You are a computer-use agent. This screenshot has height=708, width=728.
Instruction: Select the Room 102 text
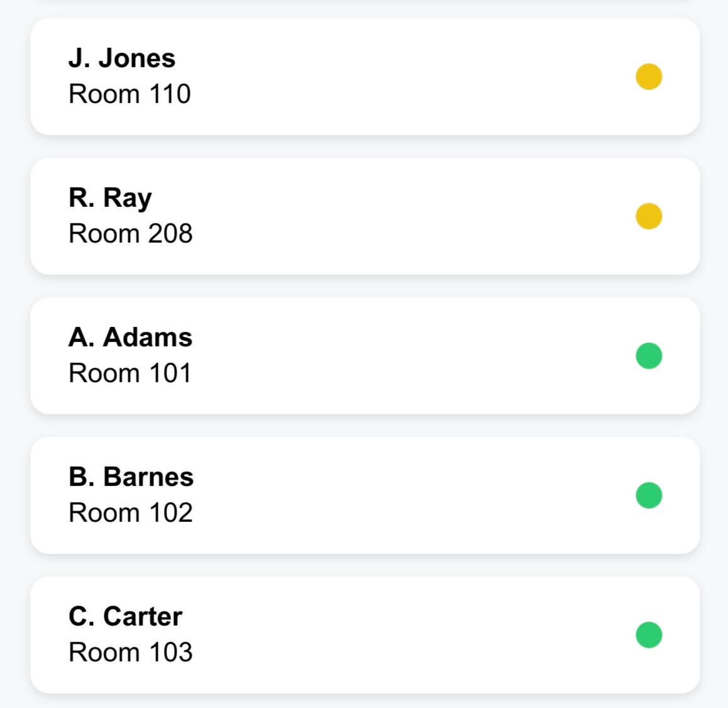pos(130,513)
